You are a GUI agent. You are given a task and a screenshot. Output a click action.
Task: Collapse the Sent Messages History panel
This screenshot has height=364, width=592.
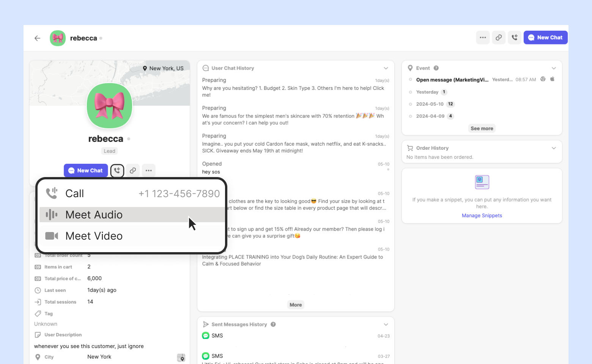click(386, 325)
